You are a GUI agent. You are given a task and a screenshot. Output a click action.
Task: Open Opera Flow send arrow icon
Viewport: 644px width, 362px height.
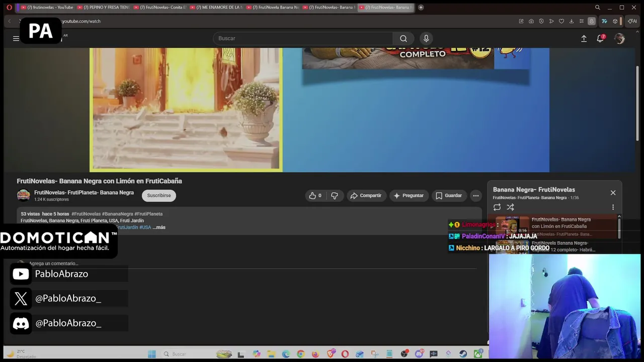tap(551, 21)
